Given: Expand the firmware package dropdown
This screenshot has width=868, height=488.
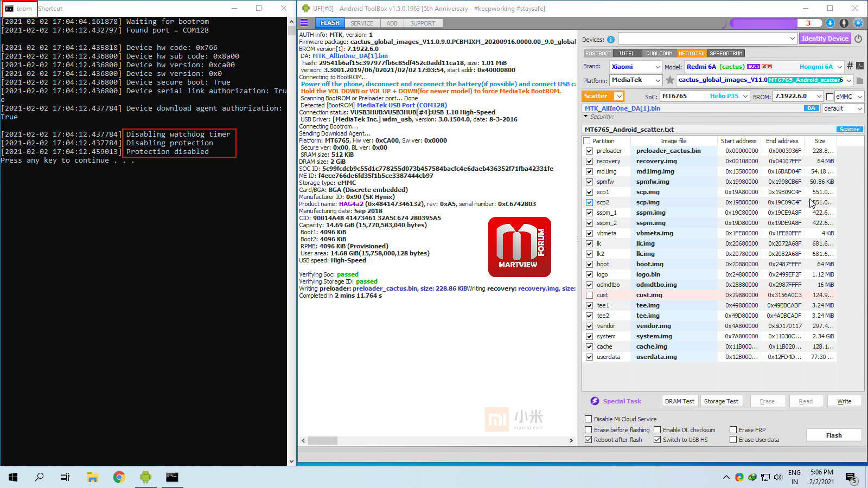Looking at the screenshot, I should [x=849, y=80].
